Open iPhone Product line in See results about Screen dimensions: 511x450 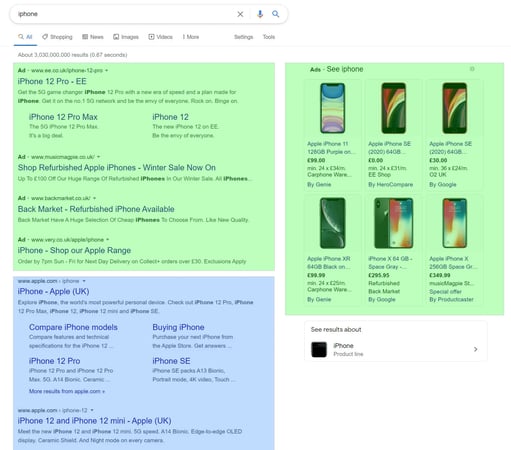(396, 349)
